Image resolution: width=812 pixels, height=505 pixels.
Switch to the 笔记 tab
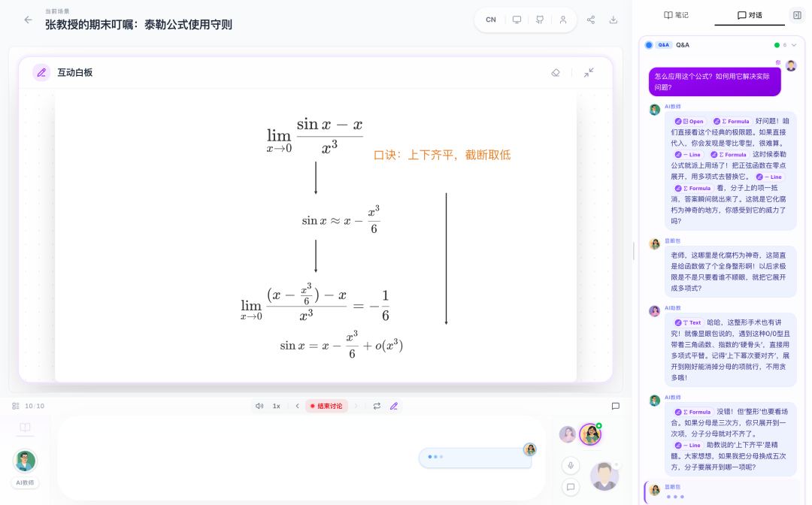pos(677,15)
